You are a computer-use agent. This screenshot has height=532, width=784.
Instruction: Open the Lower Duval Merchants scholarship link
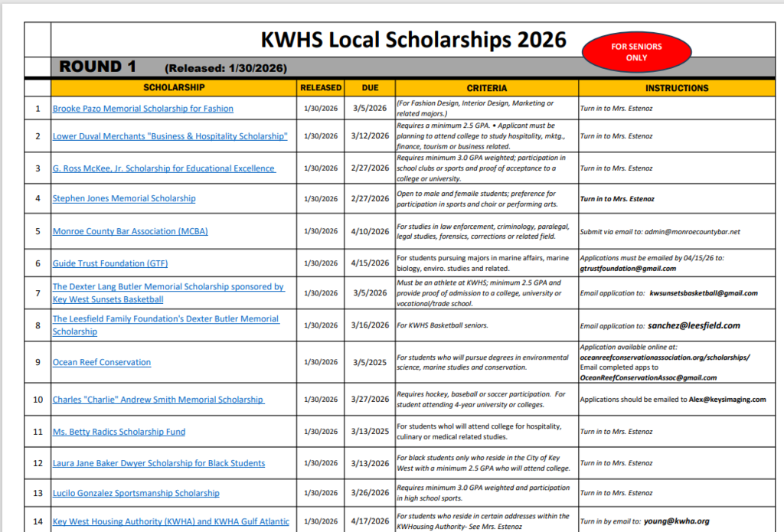(169, 135)
